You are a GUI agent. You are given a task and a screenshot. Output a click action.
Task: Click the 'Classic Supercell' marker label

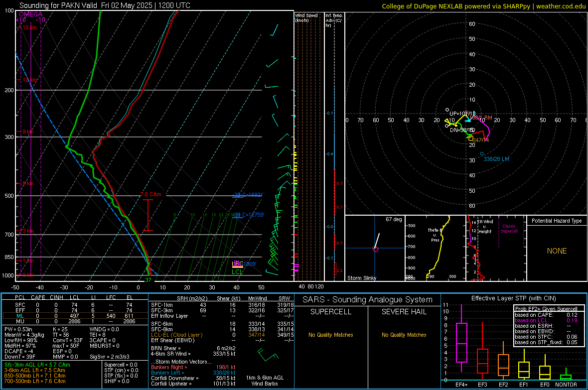point(509,229)
